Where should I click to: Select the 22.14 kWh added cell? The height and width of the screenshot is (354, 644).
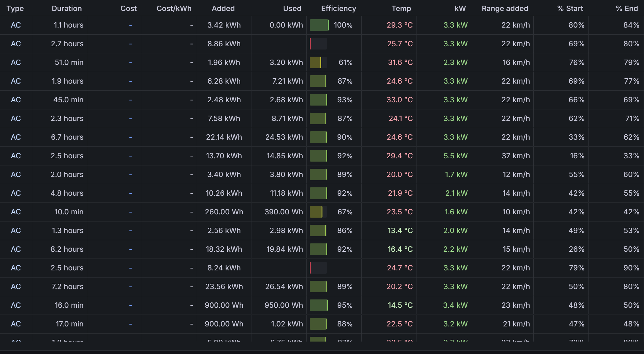click(x=224, y=137)
